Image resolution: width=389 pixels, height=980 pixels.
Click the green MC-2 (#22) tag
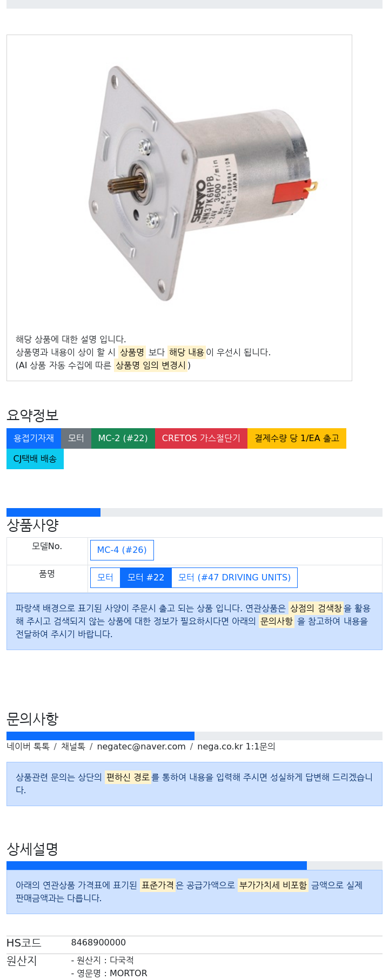click(123, 438)
